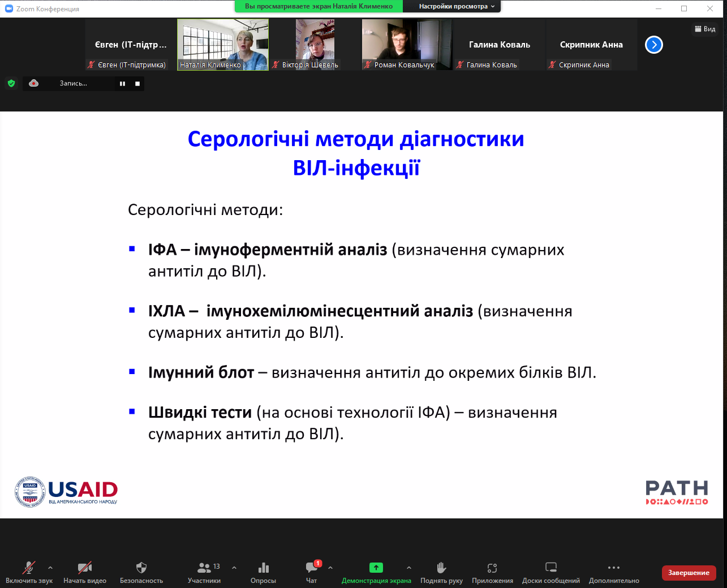The height and width of the screenshot is (588, 727).
Task: Open the Security shield icon
Action: (x=141, y=568)
